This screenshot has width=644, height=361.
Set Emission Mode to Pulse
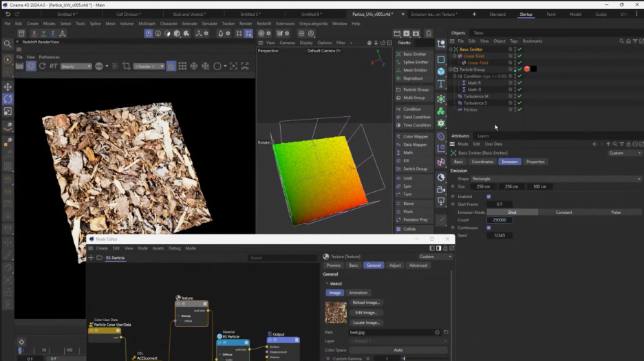point(616,212)
